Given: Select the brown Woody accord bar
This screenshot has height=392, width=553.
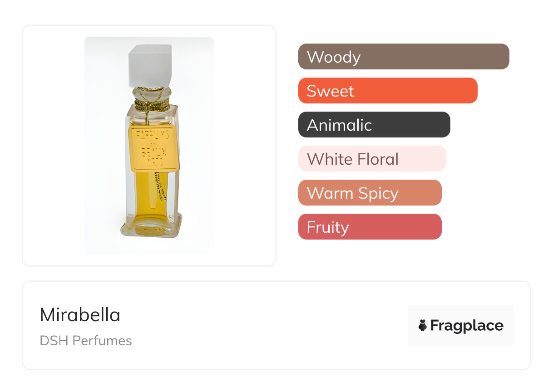Looking at the screenshot, I should (403, 57).
